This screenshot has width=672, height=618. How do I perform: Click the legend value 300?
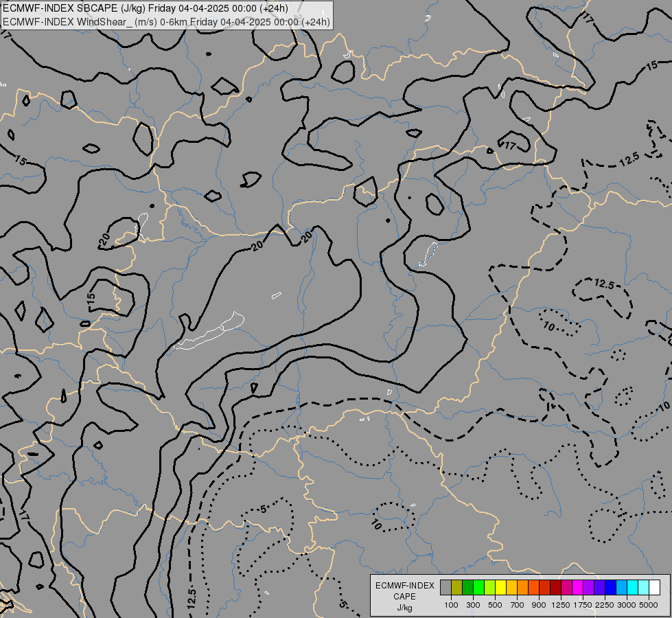coord(473,605)
